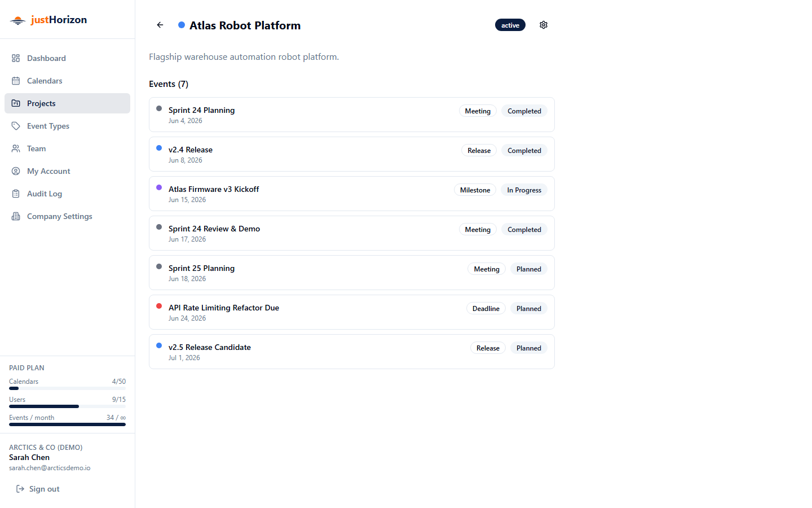Screen dimensions: 812x508
Task: Open the Sprint 24 Planning event
Action: (x=352, y=115)
